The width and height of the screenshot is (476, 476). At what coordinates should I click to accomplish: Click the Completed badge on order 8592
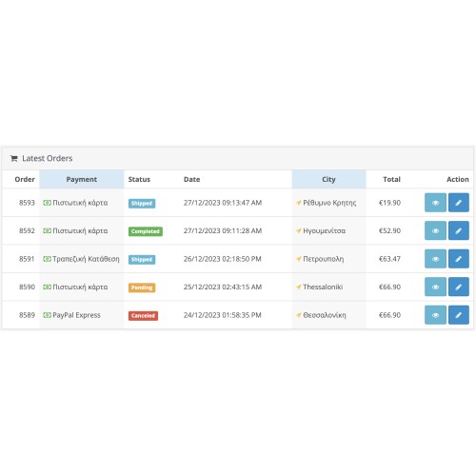[x=146, y=231]
